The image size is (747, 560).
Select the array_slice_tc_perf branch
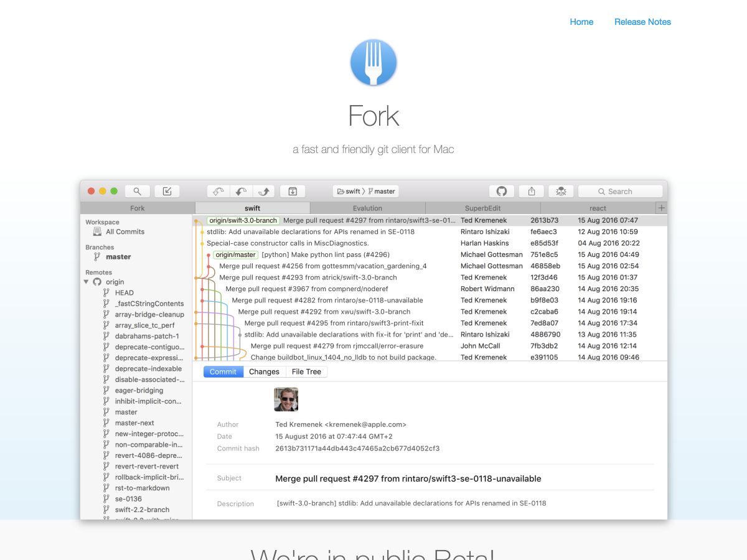[x=145, y=325]
